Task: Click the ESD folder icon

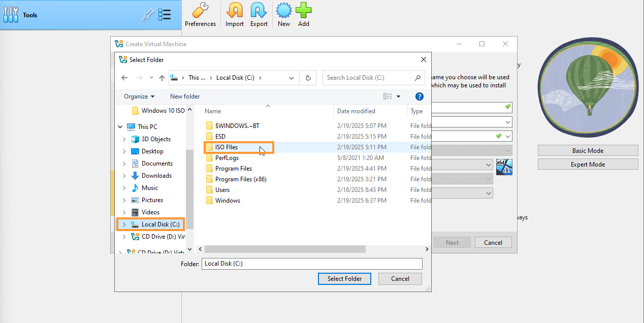Action: coord(209,137)
